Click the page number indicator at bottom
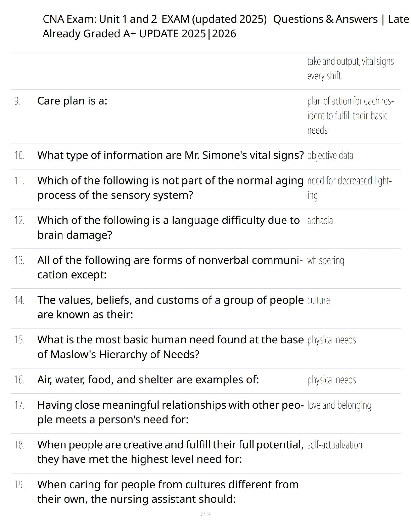This screenshot has width=411, height=532. point(205,514)
